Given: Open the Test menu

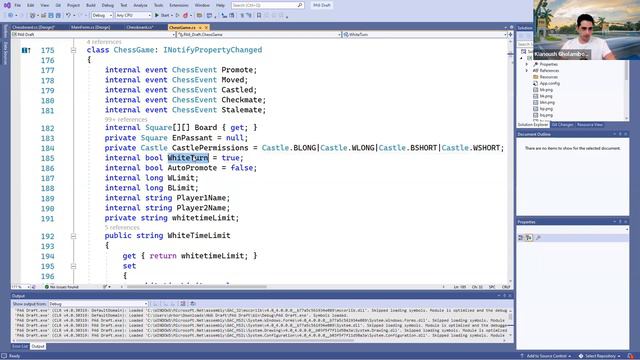Looking at the screenshot, I should (x=124, y=5).
